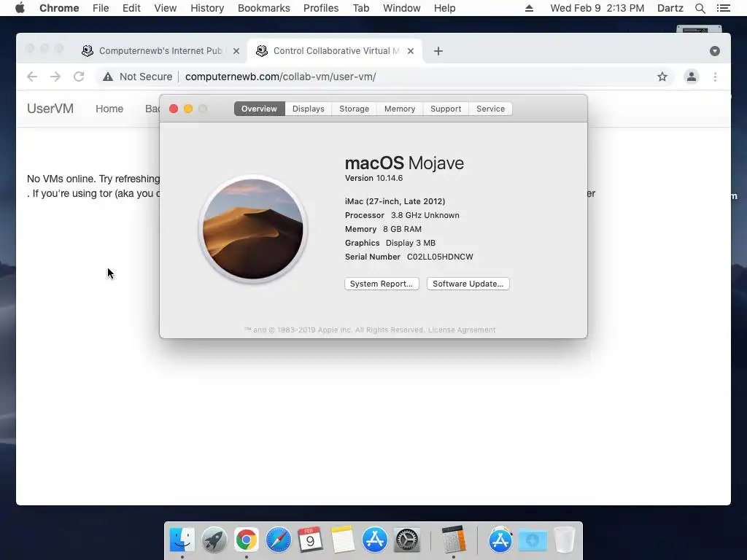The width and height of the screenshot is (747, 560).
Task: Open App Store icon next to Downloads folder
Action: [500, 540]
